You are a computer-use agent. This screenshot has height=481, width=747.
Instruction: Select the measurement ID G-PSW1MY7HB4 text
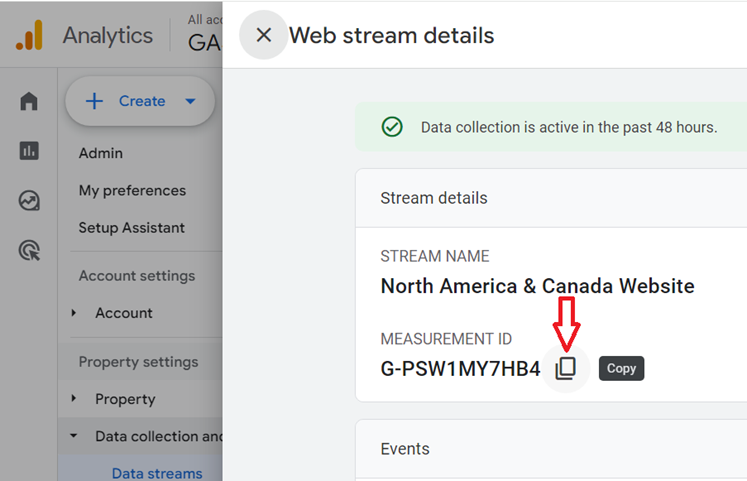(460, 369)
